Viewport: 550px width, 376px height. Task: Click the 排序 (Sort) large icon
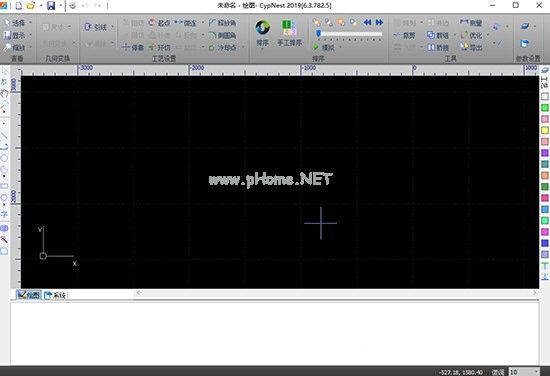click(262, 33)
